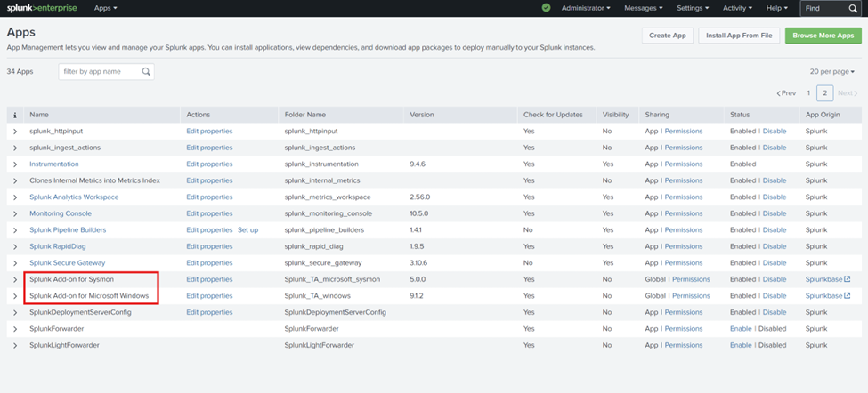This screenshot has height=393, width=868.
Task: Open the Settings menu
Action: pyautogui.click(x=693, y=8)
